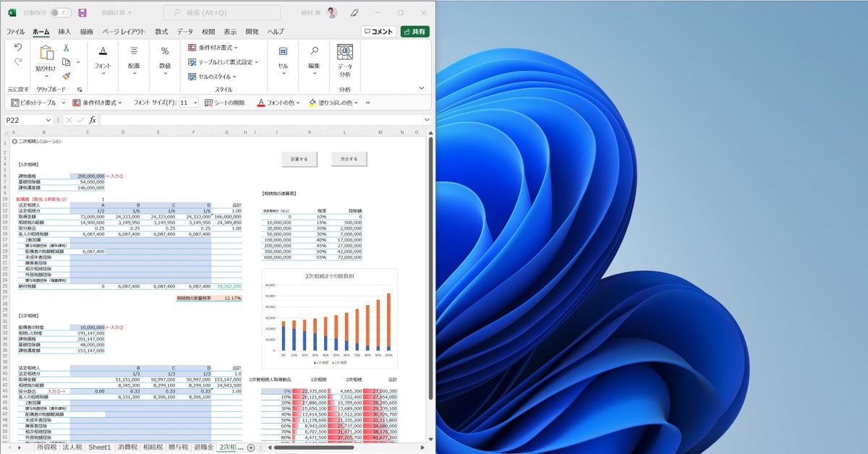Switch to the Formulas (数式) tab

[x=161, y=32]
